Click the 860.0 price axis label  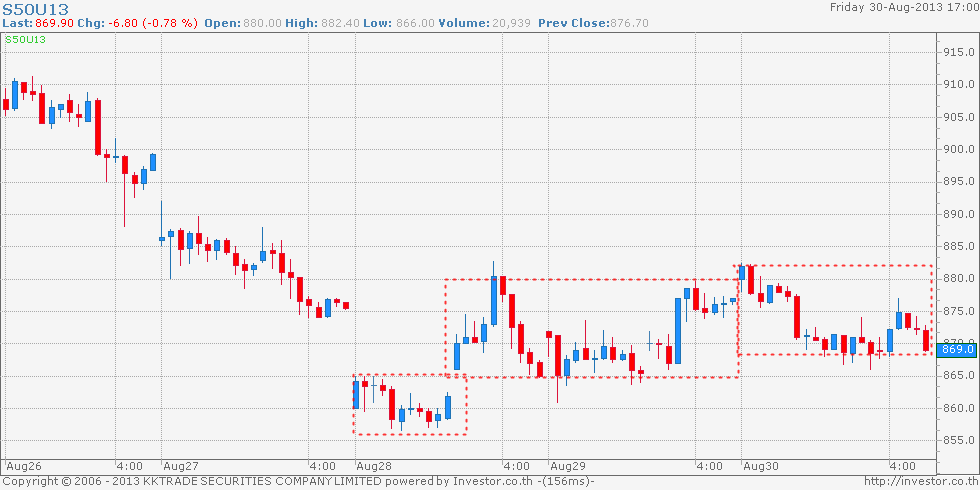click(958, 409)
